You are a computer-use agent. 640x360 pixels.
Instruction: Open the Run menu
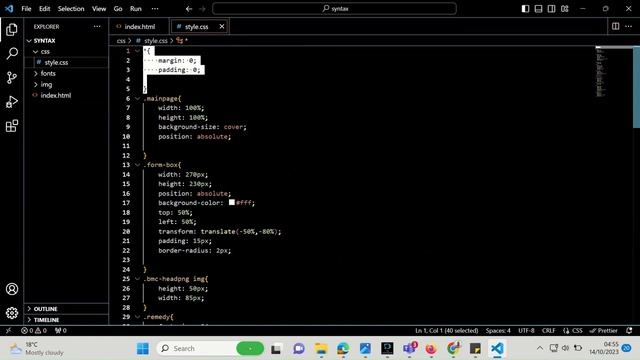coord(136,9)
